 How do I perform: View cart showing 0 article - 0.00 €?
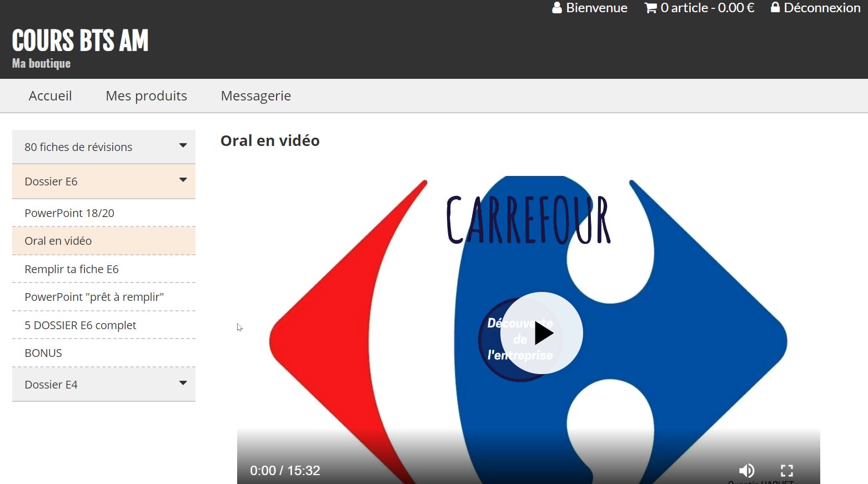pyautogui.click(x=707, y=8)
